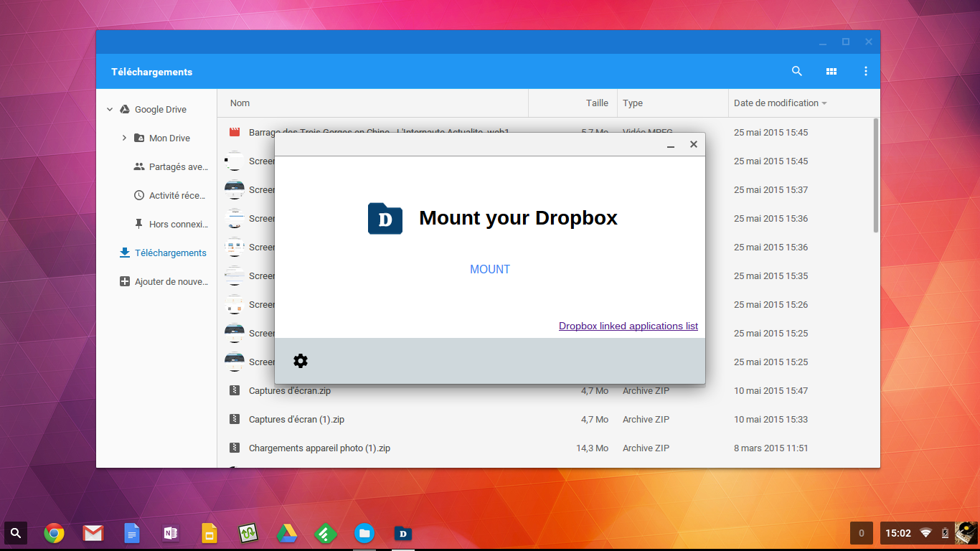Maximize the Files app window
Image resolution: width=980 pixels, height=551 pixels.
846,42
